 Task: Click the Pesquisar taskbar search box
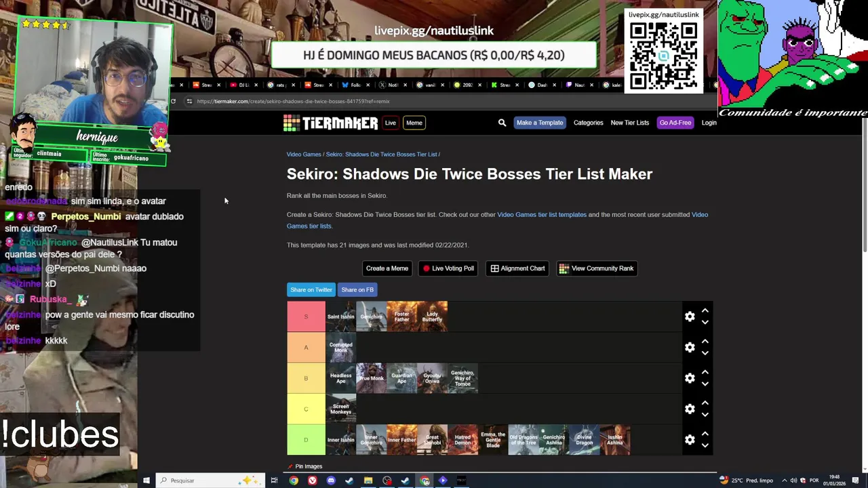[210, 481]
